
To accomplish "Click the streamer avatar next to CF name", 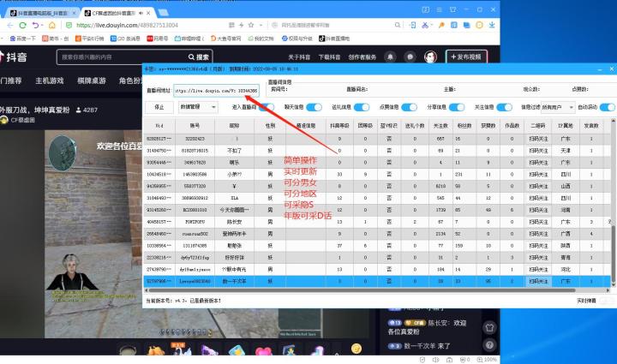I will [4, 120].
